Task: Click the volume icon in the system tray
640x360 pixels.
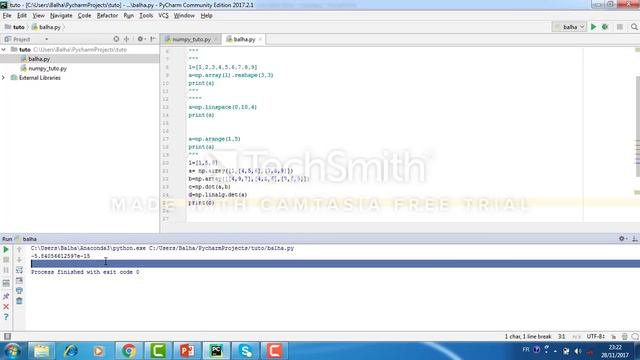Action: 578,351
